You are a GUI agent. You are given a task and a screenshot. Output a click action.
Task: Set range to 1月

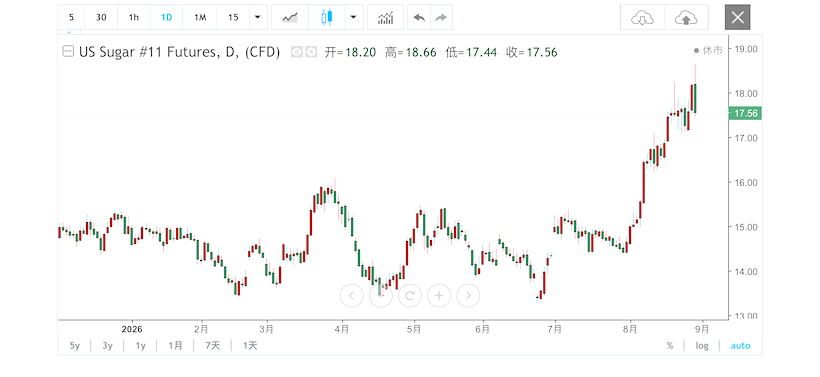click(176, 346)
